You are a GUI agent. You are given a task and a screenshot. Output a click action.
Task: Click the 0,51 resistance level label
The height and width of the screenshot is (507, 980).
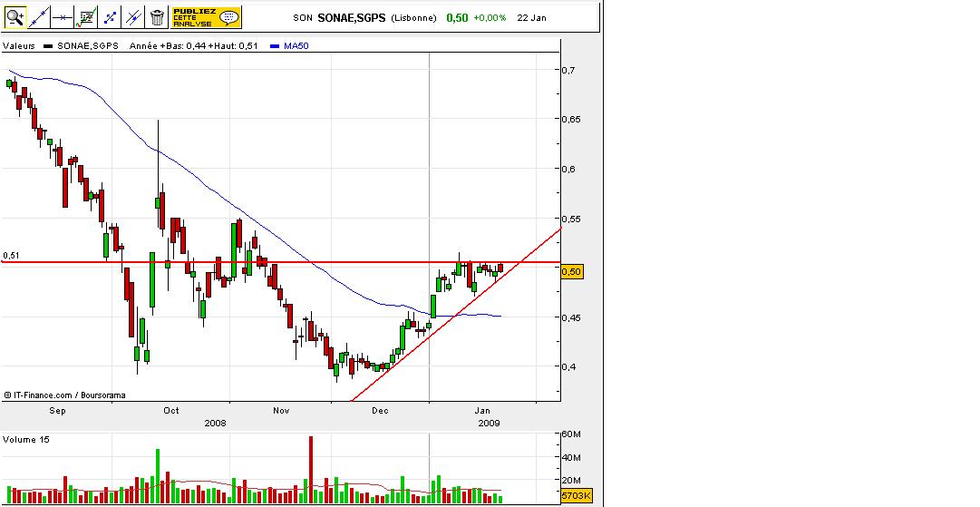pos(11,256)
